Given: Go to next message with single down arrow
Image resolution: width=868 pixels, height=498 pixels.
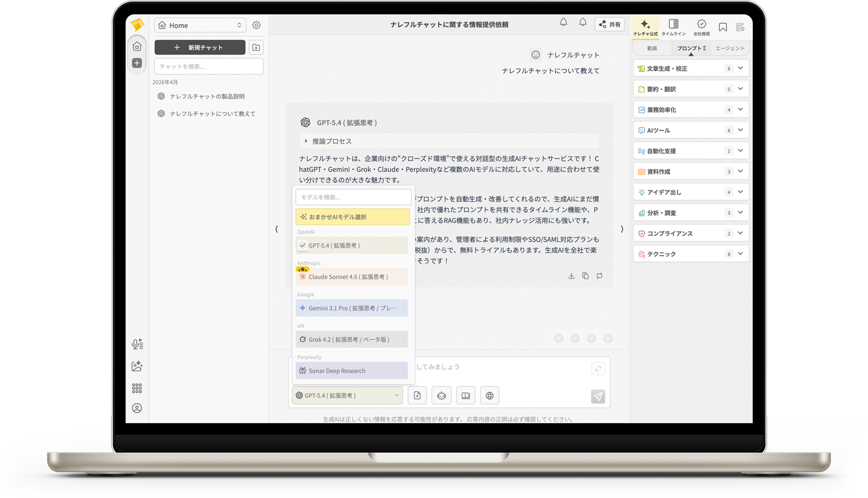Looking at the screenshot, I should tap(591, 338).
